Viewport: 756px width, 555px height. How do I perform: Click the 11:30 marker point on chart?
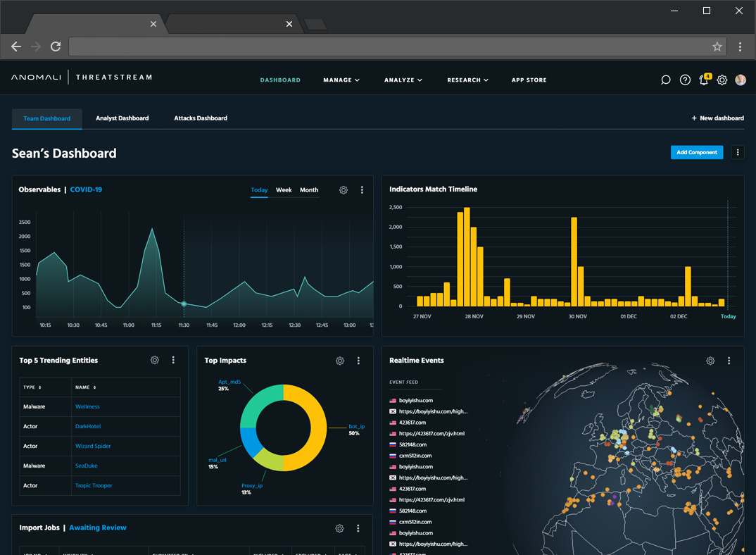tap(184, 304)
